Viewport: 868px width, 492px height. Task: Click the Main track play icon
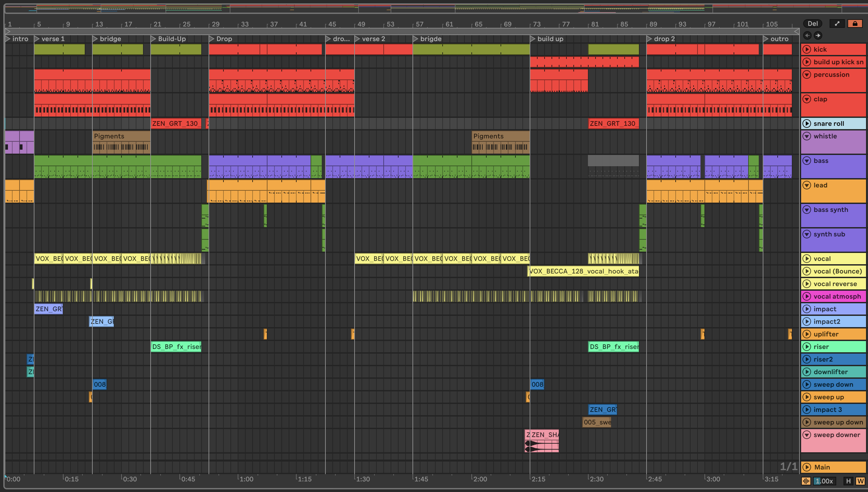click(807, 467)
